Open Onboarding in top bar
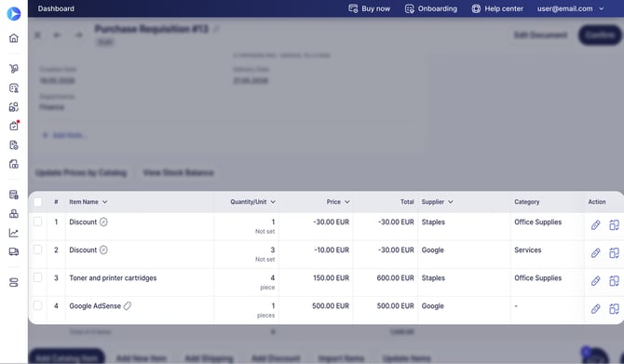The image size is (624, 364). 431,8
